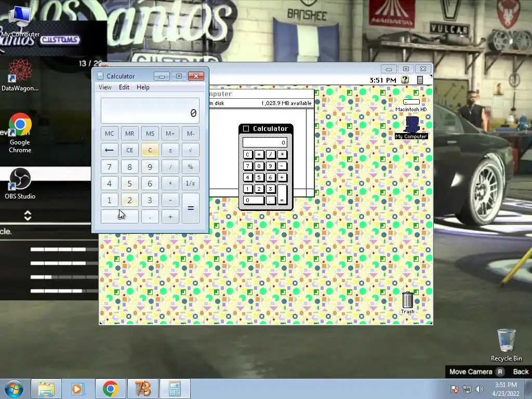This screenshot has width=532, height=399.
Task: Open File Explorer from the taskbar
Action: point(46,389)
